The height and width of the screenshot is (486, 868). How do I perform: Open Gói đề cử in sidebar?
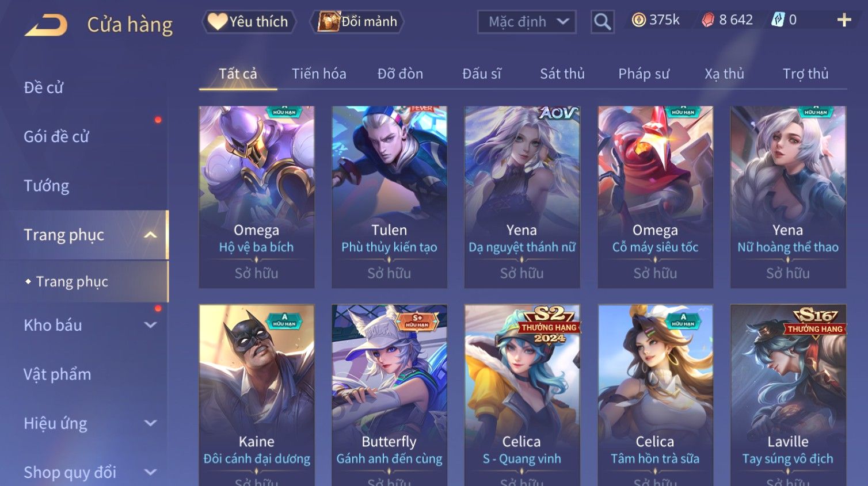click(x=56, y=136)
